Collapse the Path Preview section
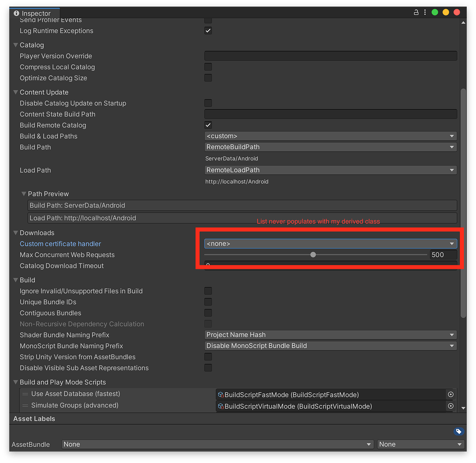The image size is (476, 463). 24,194
